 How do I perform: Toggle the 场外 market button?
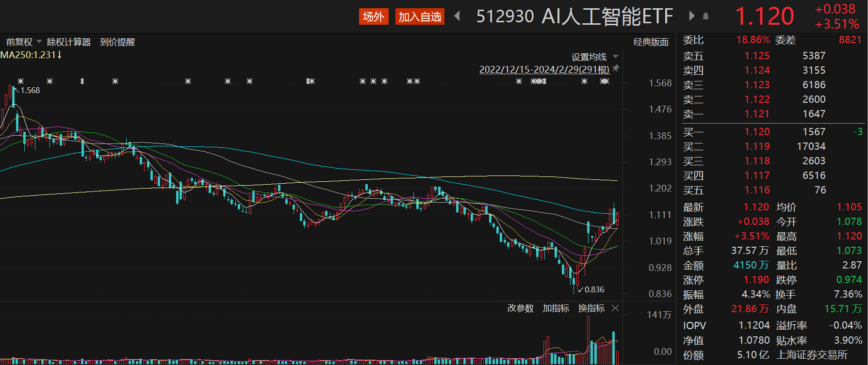click(374, 17)
